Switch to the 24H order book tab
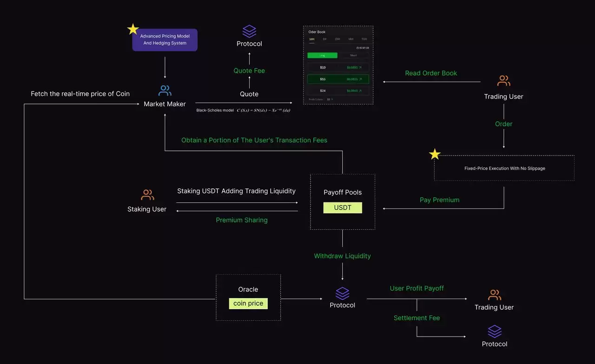Viewport: 595px width, 364px height. pyautogui.click(x=337, y=39)
